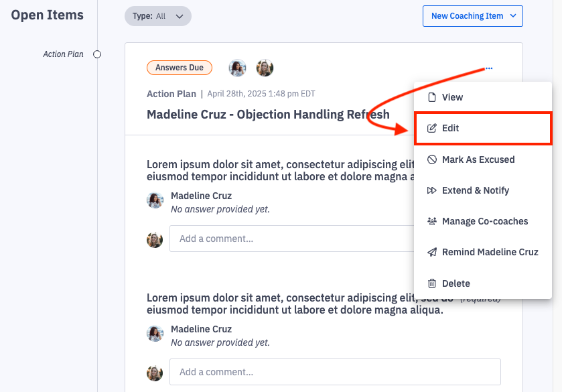Click the Action Plan timeline circle marker

97,54
